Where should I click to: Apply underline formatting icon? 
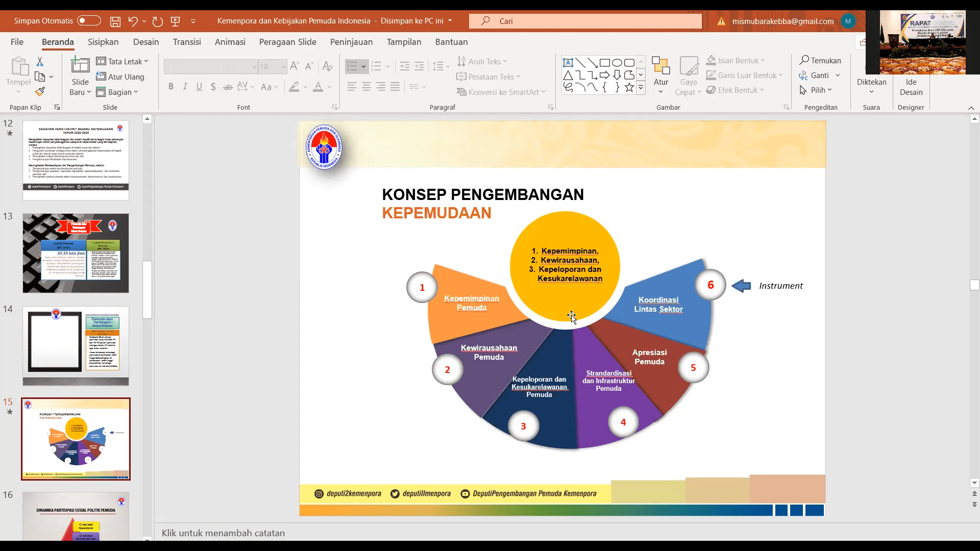point(199,87)
